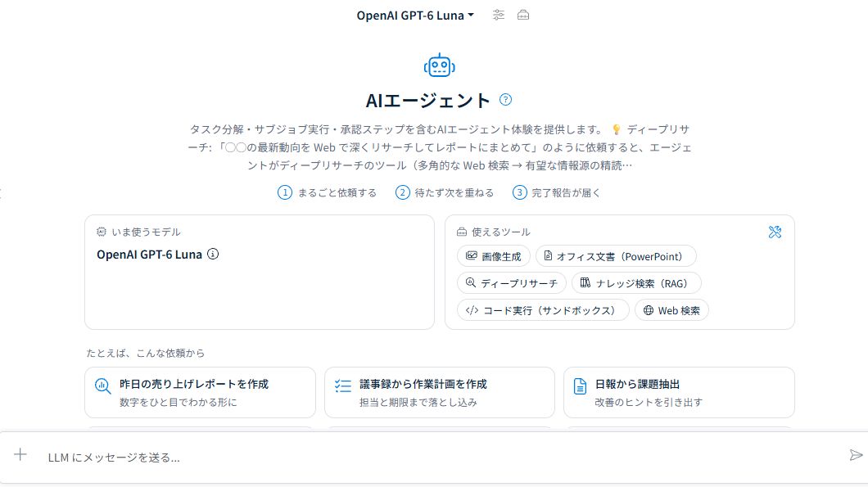Screen dimensions: 868x487
Task: Toggle the オフィス文書 (PowerPoint) tool chip
Action: point(616,256)
